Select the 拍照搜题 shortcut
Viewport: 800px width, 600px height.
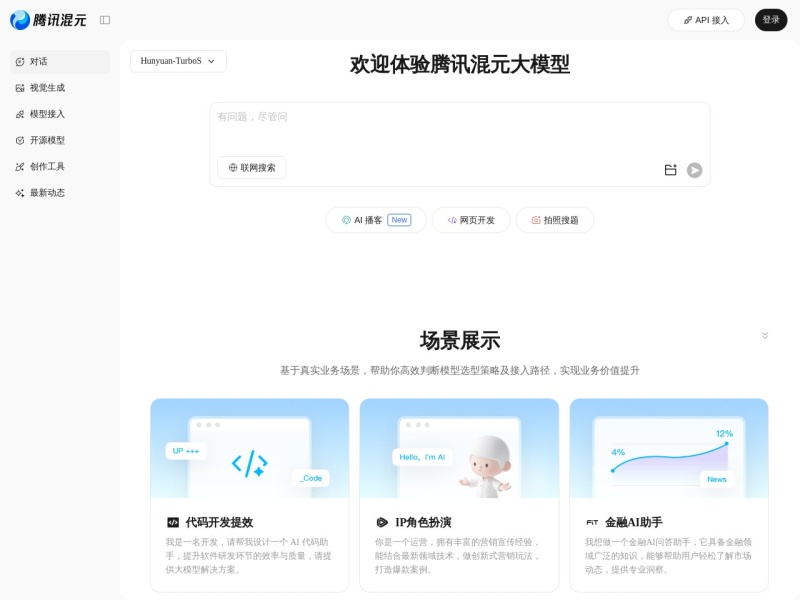click(555, 220)
